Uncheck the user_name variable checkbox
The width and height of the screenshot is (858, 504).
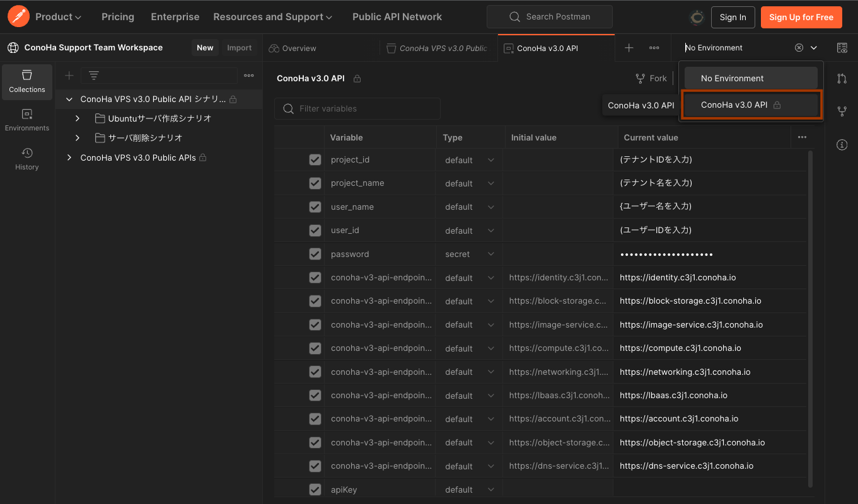[315, 207]
